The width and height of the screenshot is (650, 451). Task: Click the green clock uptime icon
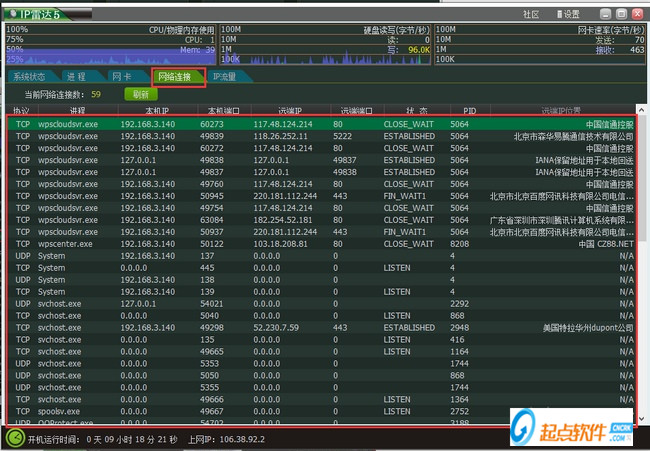[15, 439]
